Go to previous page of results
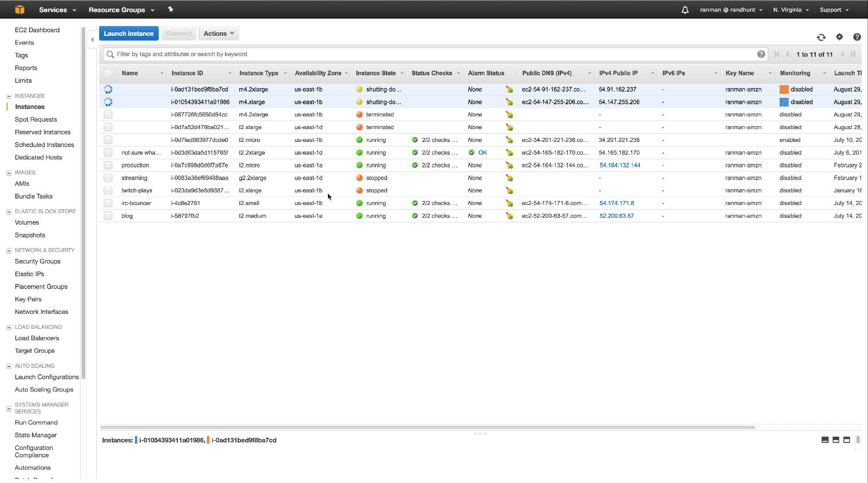The width and height of the screenshot is (868, 483). point(788,54)
